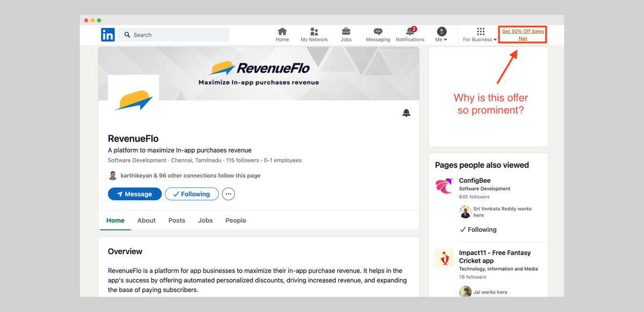Open the Me profile dropdown
The image size is (644, 312).
[442, 35]
